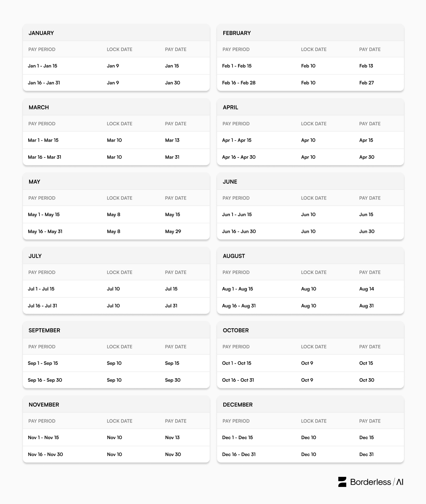426x504 pixels.
Task: Click the Jun 1 - Jun 15 row
Action: point(310,215)
